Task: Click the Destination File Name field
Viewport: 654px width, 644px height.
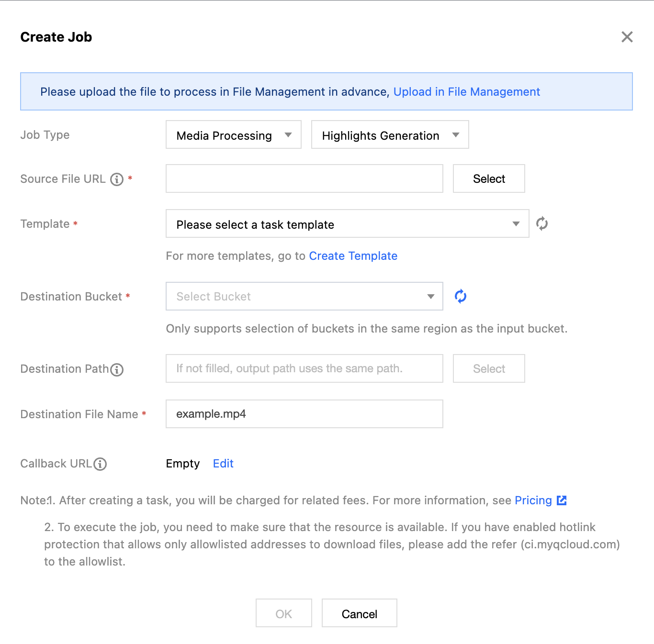Action: [x=304, y=414]
